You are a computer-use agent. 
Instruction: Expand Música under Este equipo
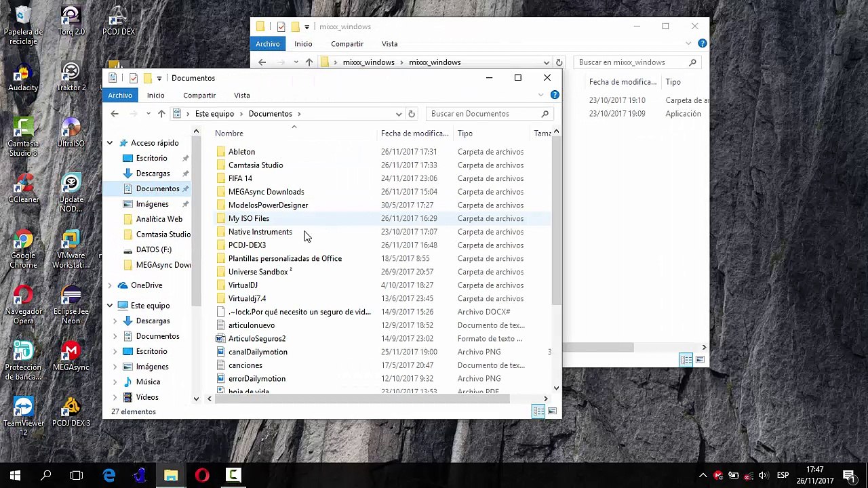pyautogui.click(x=115, y=382)
